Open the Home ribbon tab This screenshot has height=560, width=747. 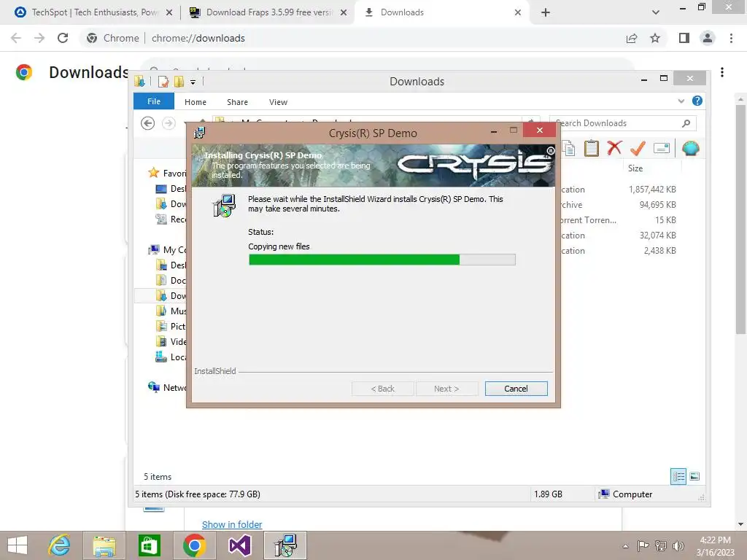[196, 102]
